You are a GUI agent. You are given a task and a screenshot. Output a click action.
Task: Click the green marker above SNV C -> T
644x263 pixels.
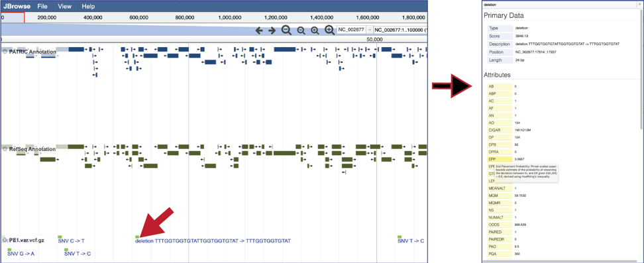60,237
